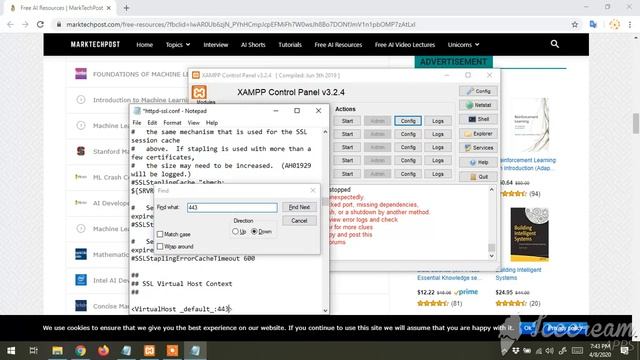Open File Explorer from taskbar
The height and width of the screenshot is (360, 640).
(57, 351)
